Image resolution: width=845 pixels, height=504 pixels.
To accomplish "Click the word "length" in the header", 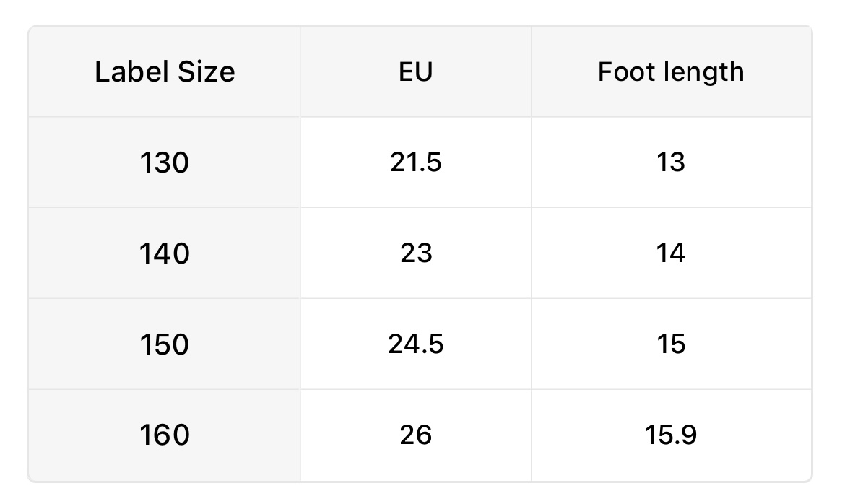I will pyautogui.click(x=701, y=72).
